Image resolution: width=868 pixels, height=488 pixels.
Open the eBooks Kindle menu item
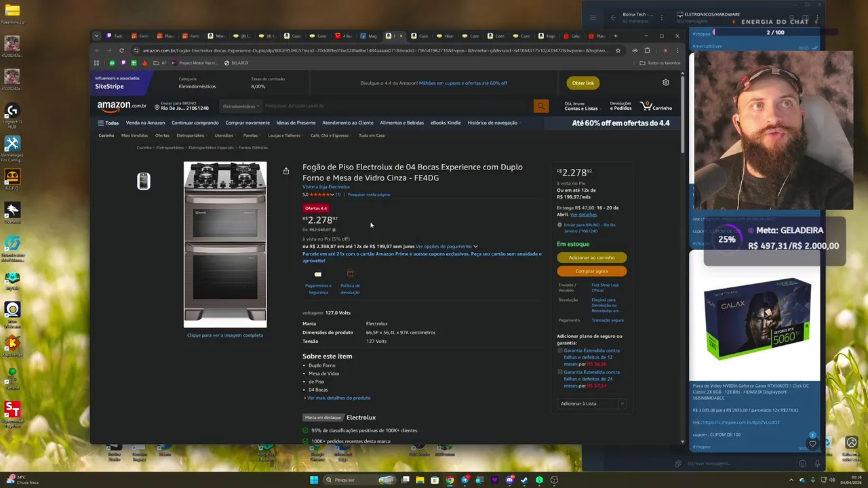coord(446,123)
